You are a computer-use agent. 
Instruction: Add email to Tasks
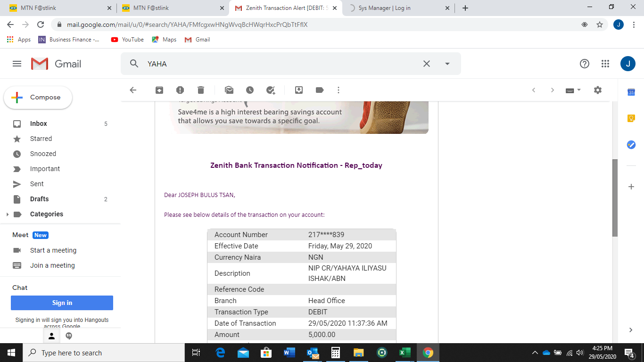(271, 90)
